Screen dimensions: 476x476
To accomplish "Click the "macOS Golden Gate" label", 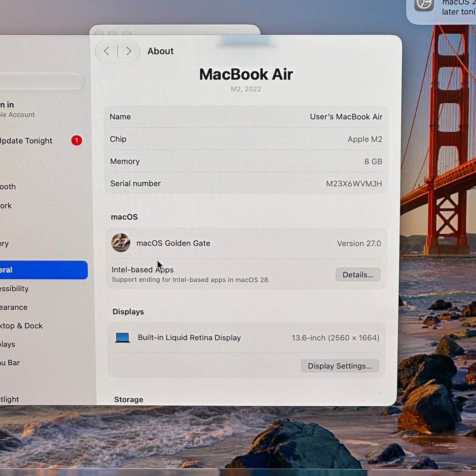I will [173, 243].
